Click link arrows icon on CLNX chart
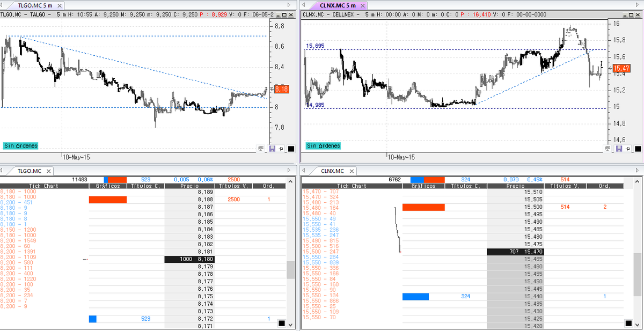This screenshot has height=331, width=644. point(606,149)
